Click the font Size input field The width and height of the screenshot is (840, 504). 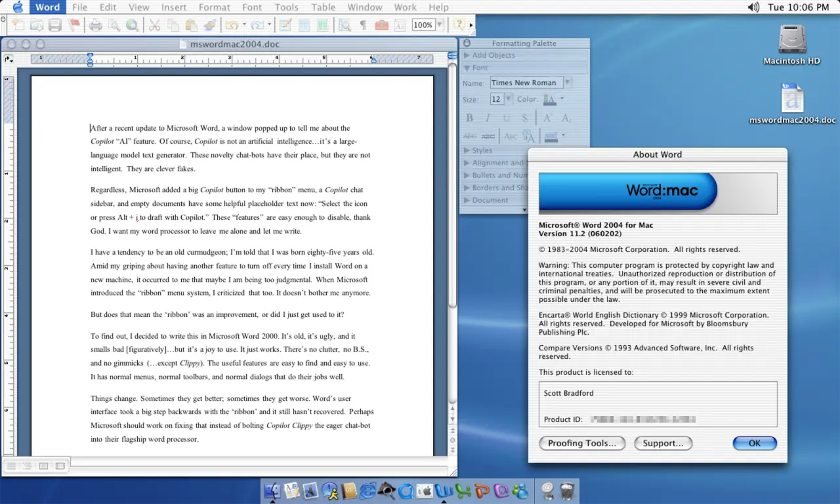click(496, 100)
